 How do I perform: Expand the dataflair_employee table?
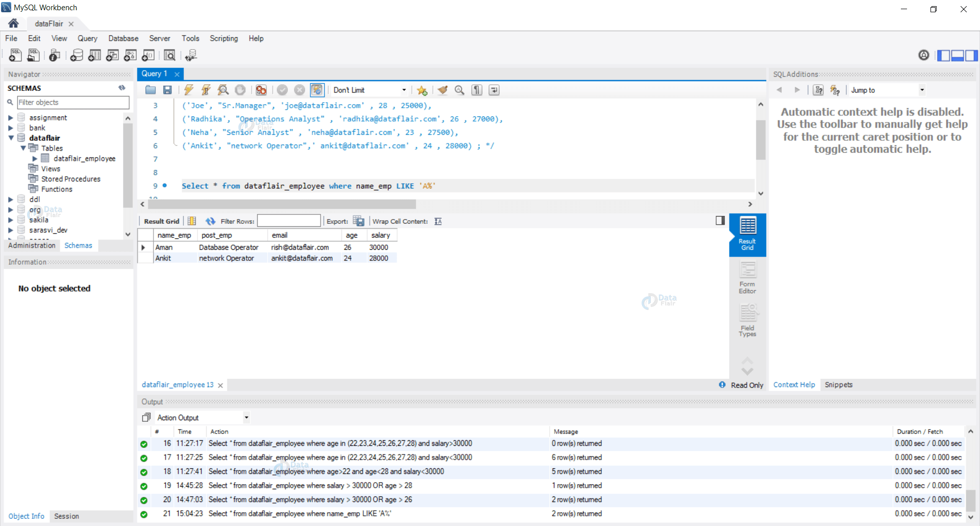click(x=35, y=158)
